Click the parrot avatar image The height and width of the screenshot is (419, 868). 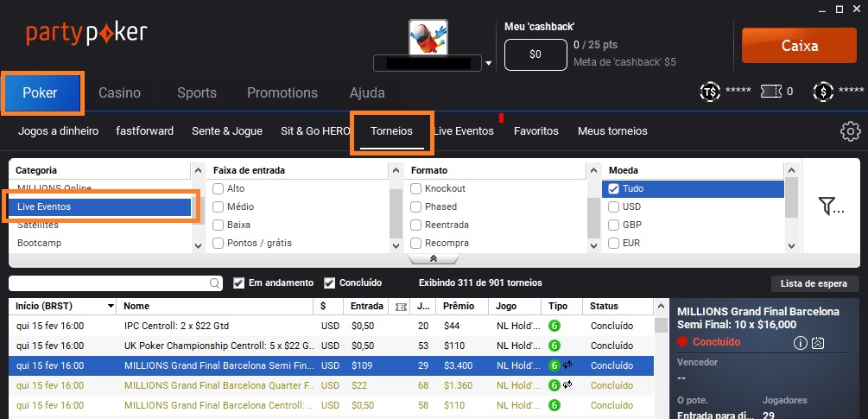[428, 38]
